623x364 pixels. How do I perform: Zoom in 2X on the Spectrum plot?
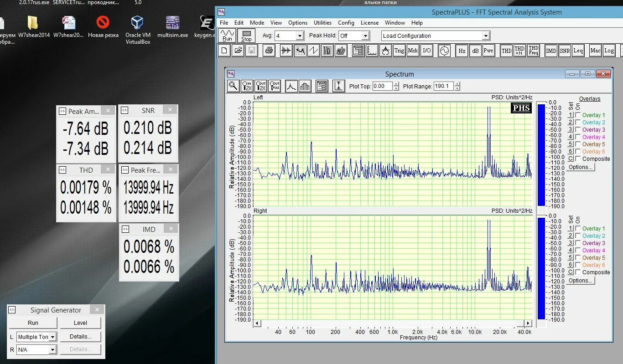(247, 86)
